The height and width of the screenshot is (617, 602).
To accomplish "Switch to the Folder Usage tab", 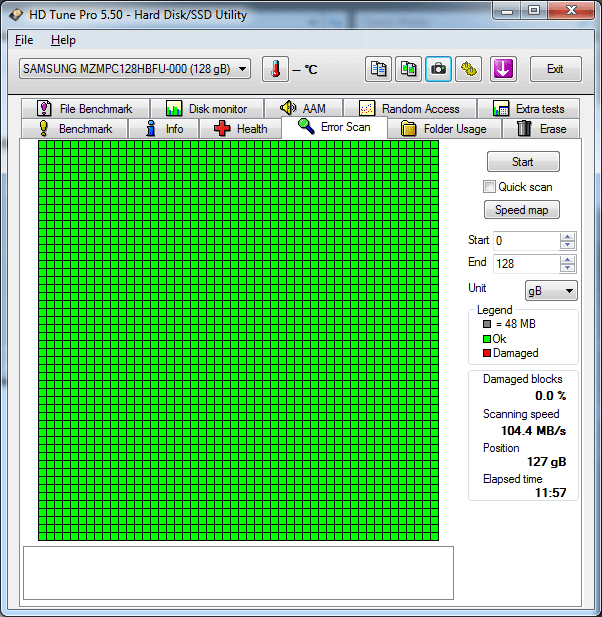I will [444, 129].
